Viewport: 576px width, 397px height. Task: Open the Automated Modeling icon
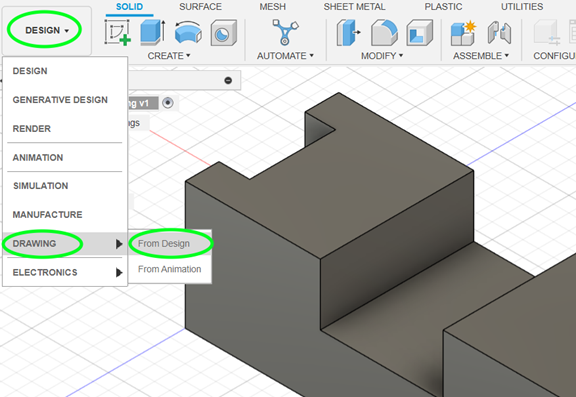(285, 32)
